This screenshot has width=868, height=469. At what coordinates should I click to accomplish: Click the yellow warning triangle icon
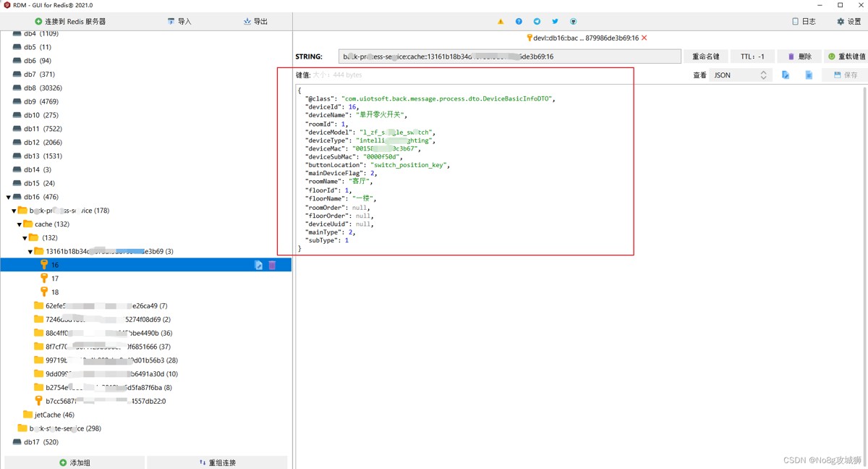click(x=501, y=22)
